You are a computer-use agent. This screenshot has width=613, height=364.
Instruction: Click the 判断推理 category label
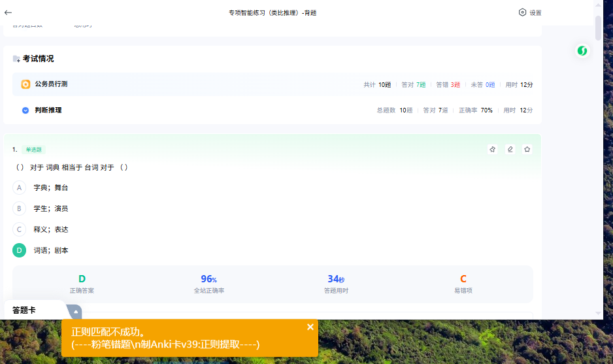click(48, 110)
